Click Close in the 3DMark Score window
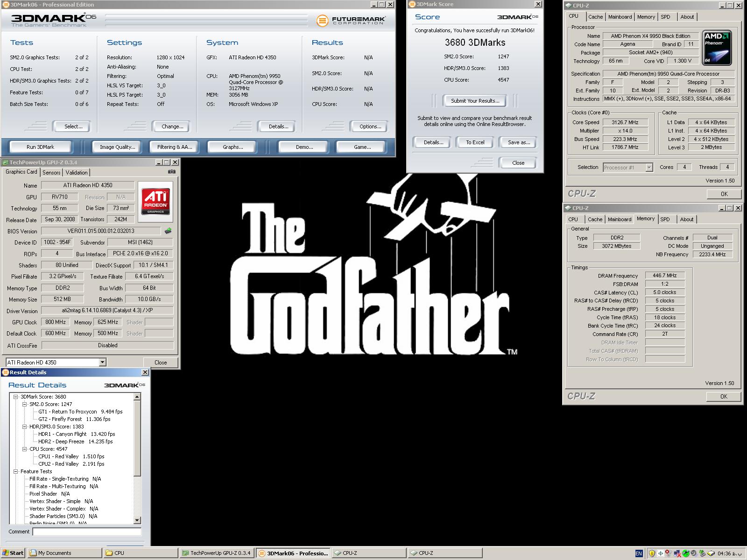 [518, 163]
